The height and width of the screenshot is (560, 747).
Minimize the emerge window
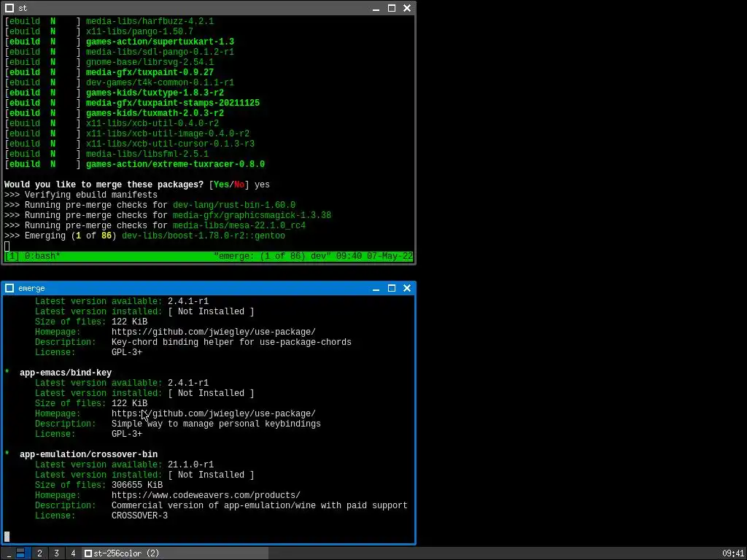point(376,288)
